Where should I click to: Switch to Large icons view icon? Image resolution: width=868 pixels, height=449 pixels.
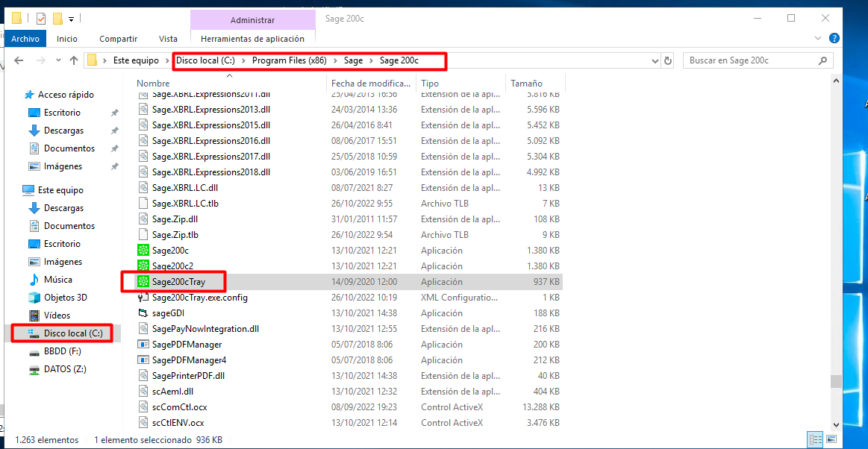click(x=831, y=440)
